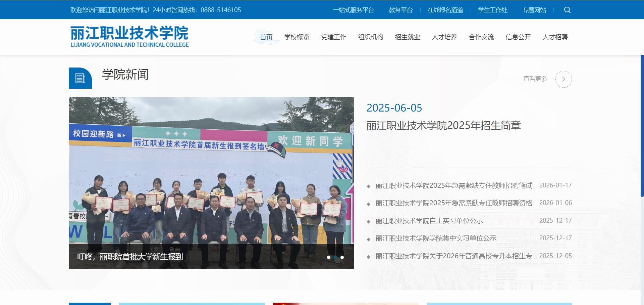Click the 教务平台 top link
The height and width of the screenshot is (305, 644).
[x=401, y=10]
